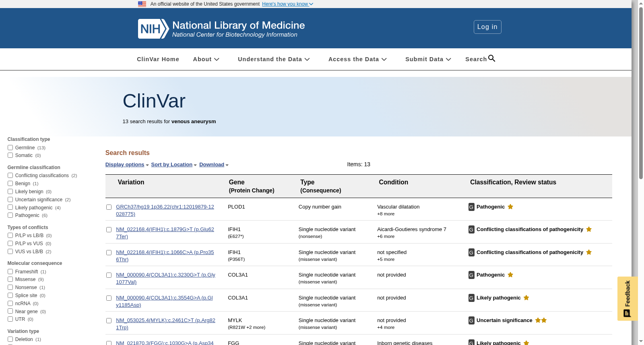Click the G badge in COL3A1 3230G>T row

pyautogui.click(x=471, y=275)
